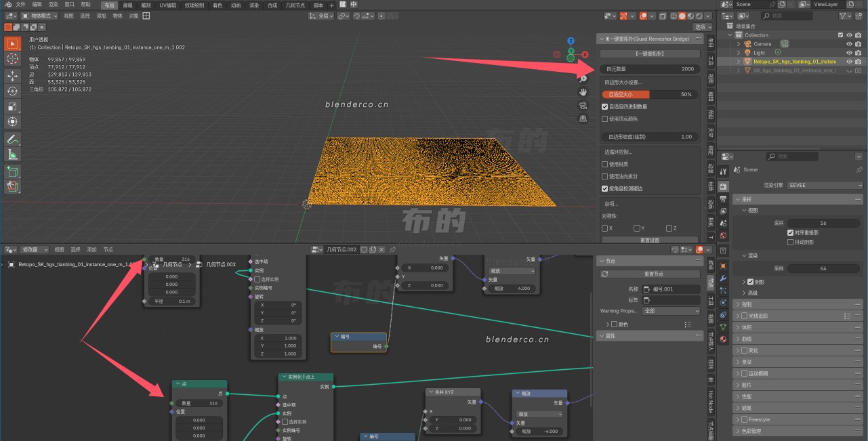
Task: Click the outliner 搜索 search field
Action: tap(786, 16)
